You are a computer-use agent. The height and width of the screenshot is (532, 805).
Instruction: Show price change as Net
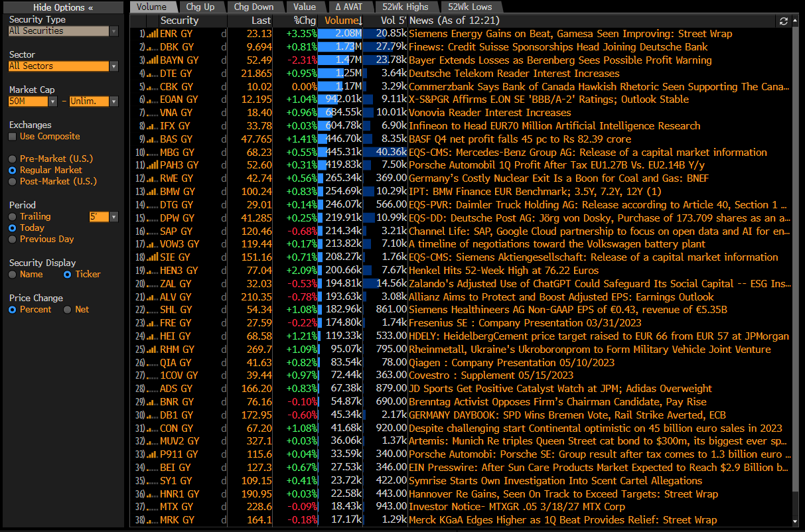[67, 310]
